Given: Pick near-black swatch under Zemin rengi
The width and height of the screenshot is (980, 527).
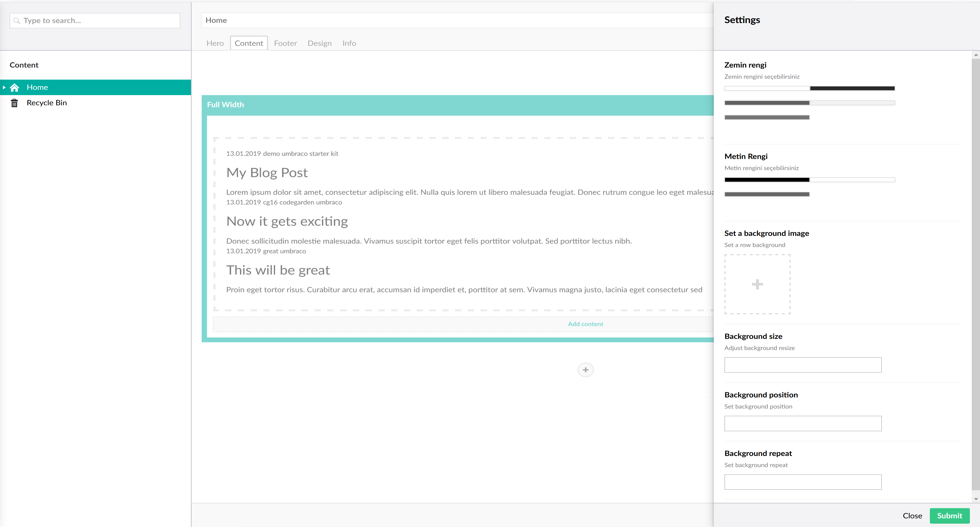Looking at the screenshot, I should pyautogui.click(x=852, y=88).
